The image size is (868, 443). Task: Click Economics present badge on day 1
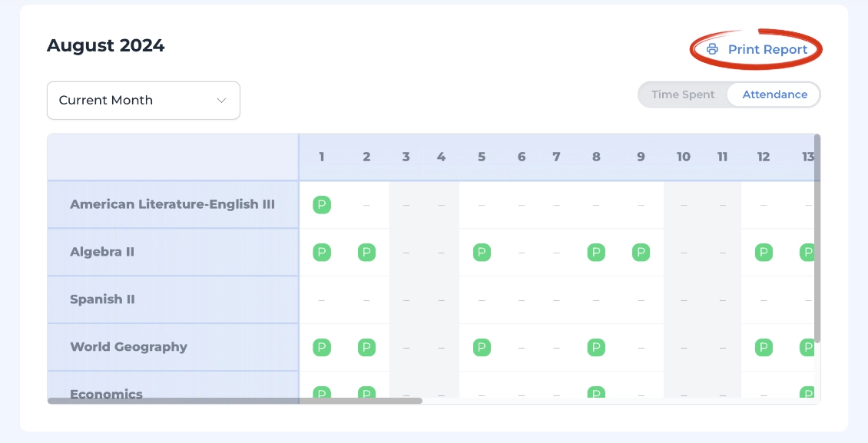coord(322,392)
